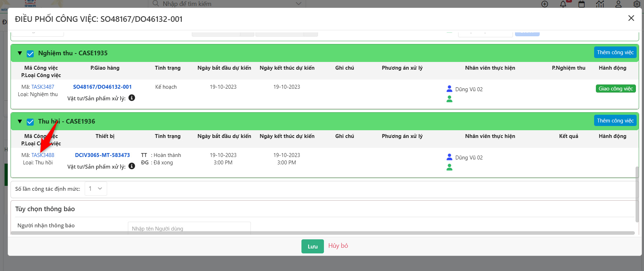The height and width of the screenshot is (271, 644).
Task: Click Dũng Vũ 02 in Nghiệm thu row
Action: [469, 89]
